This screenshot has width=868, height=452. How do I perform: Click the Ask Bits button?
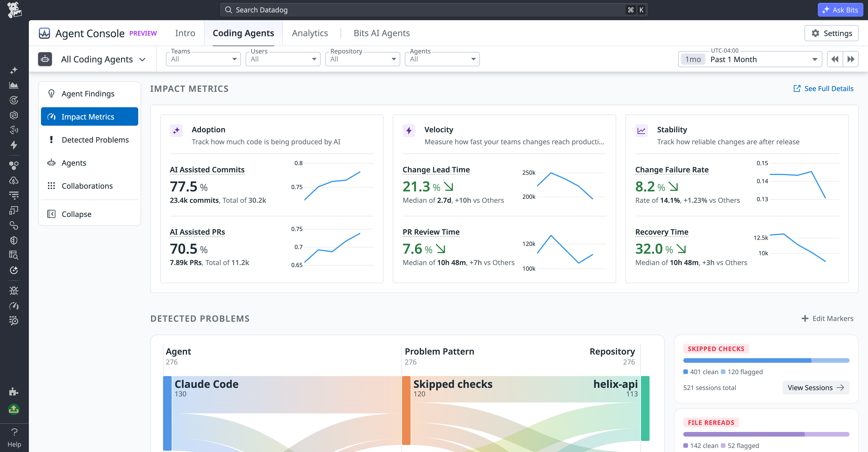(x=840, y=10)
